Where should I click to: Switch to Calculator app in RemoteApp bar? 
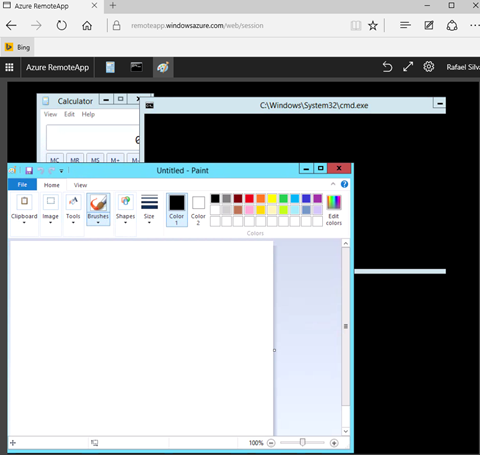(110, 67)
